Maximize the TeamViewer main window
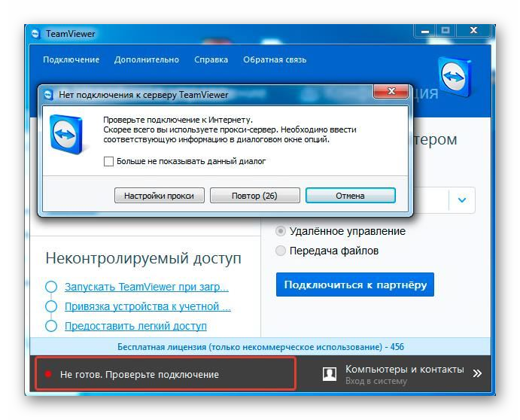 pos(445,31)
